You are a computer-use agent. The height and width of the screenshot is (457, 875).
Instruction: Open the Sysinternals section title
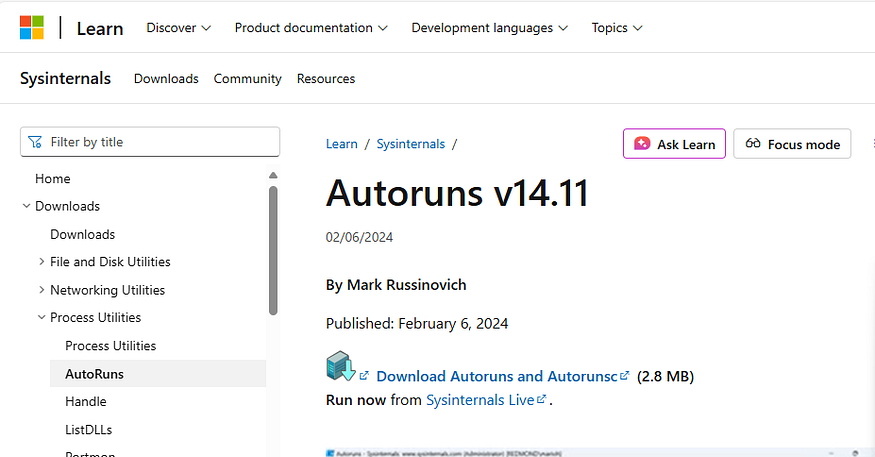[x=65, y=79]
